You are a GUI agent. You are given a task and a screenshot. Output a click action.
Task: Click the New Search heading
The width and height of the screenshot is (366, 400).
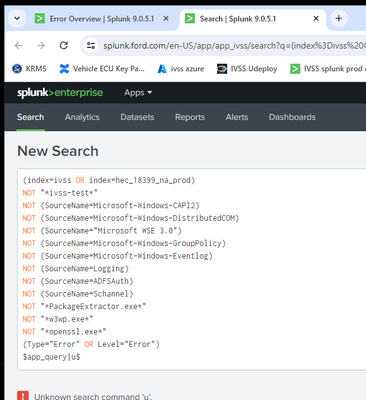[58, 151]
